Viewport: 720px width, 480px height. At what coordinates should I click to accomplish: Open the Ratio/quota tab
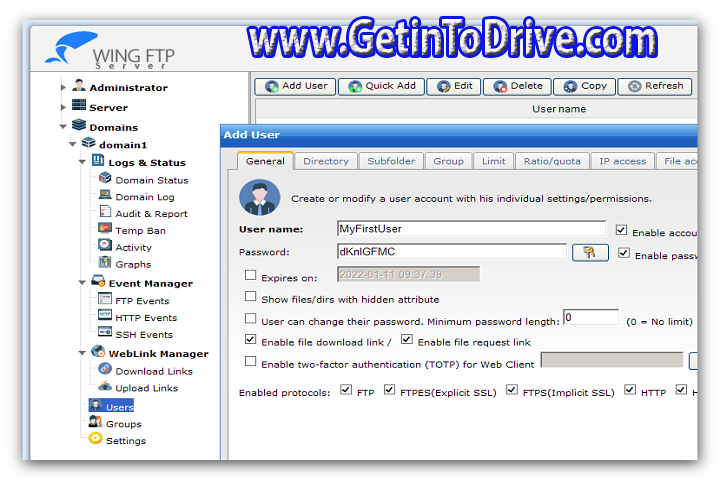(552, 161)
